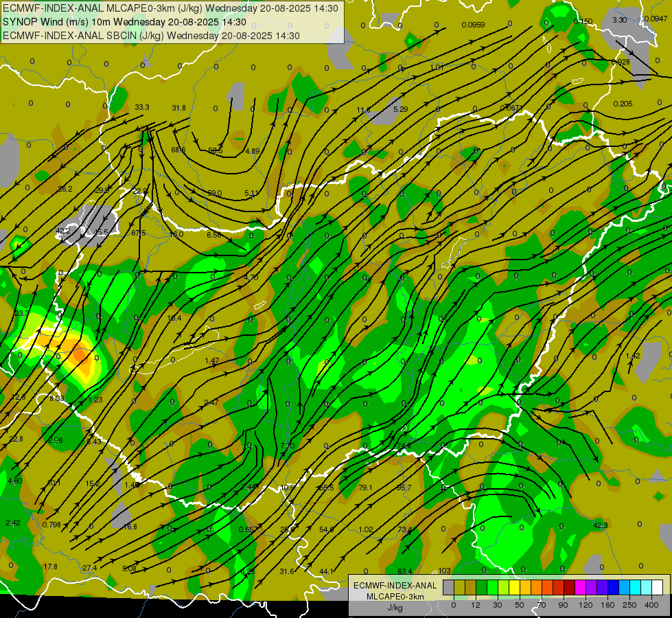Click the map value 27.4
The height and width of the screenshot is (618, 672).
89,568
